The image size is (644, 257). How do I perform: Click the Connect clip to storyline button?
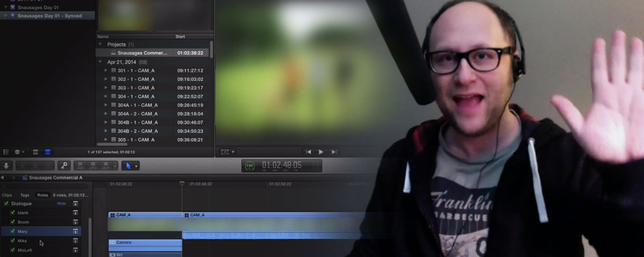80,166
